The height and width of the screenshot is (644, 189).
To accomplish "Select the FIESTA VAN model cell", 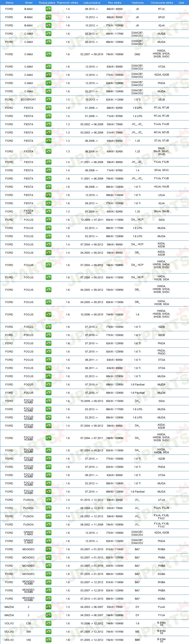I will click(29, 212).
